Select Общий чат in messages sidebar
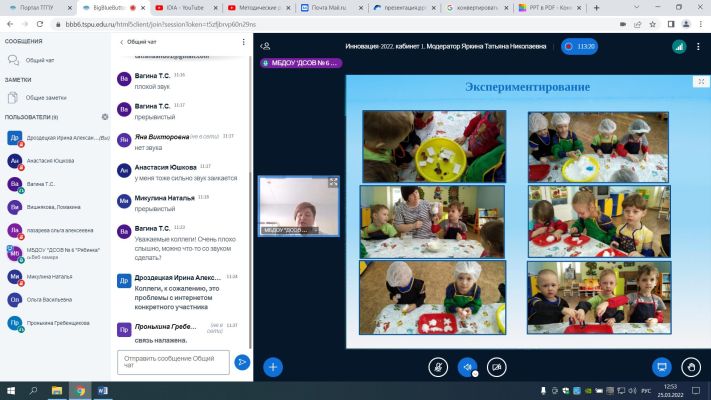The height and width of the screenshot is (400, 711). (x=40, y=60)
